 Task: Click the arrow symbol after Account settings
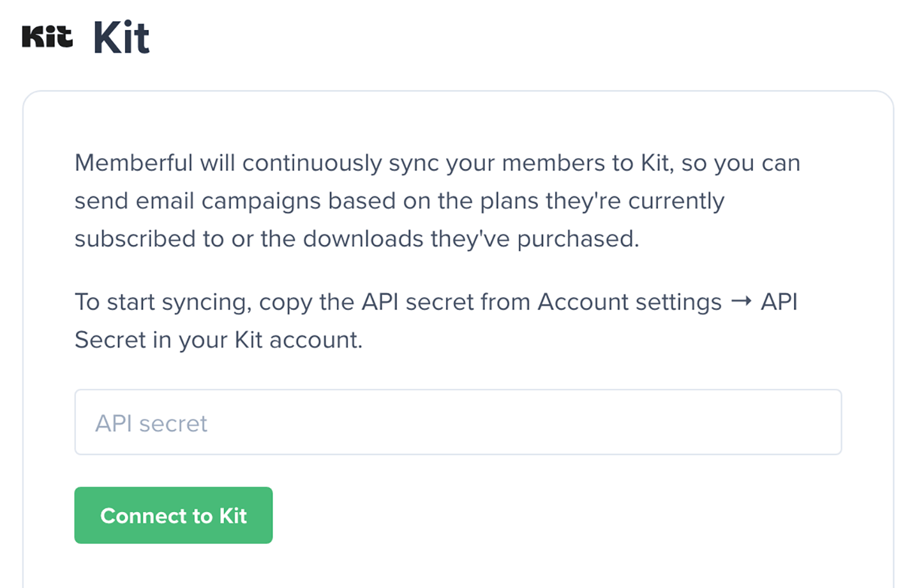(741, 302)
